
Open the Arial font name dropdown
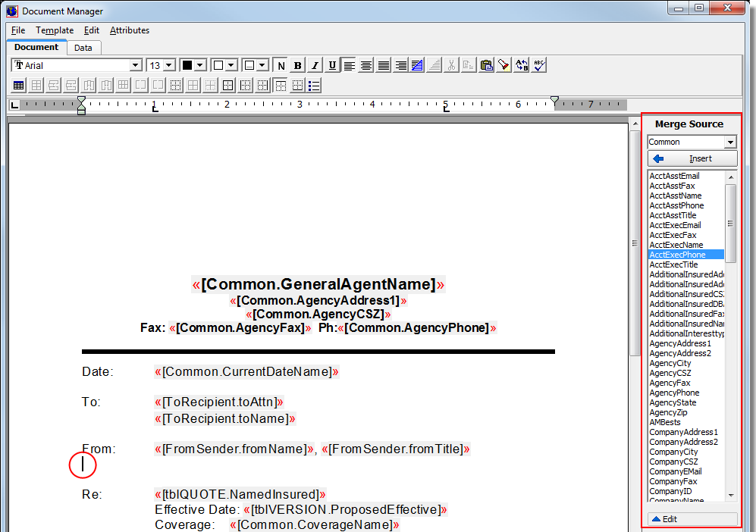pos(135,66)
